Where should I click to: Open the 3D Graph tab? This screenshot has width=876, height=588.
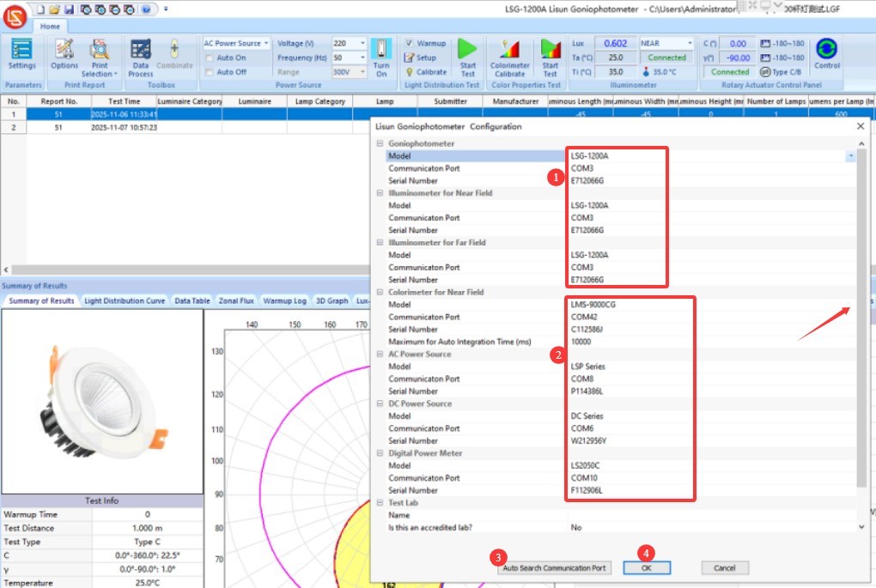pos(332,300)
